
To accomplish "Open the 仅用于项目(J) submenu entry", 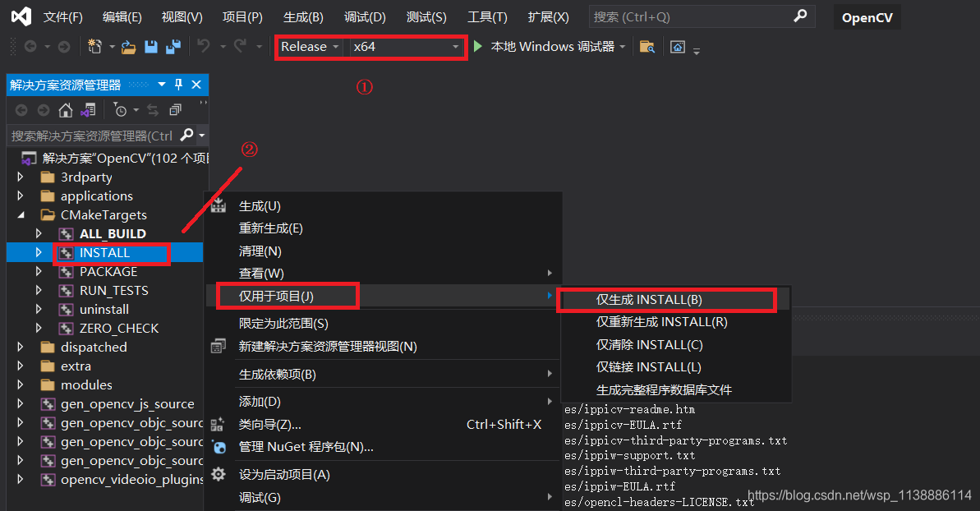I will point(383,296).
